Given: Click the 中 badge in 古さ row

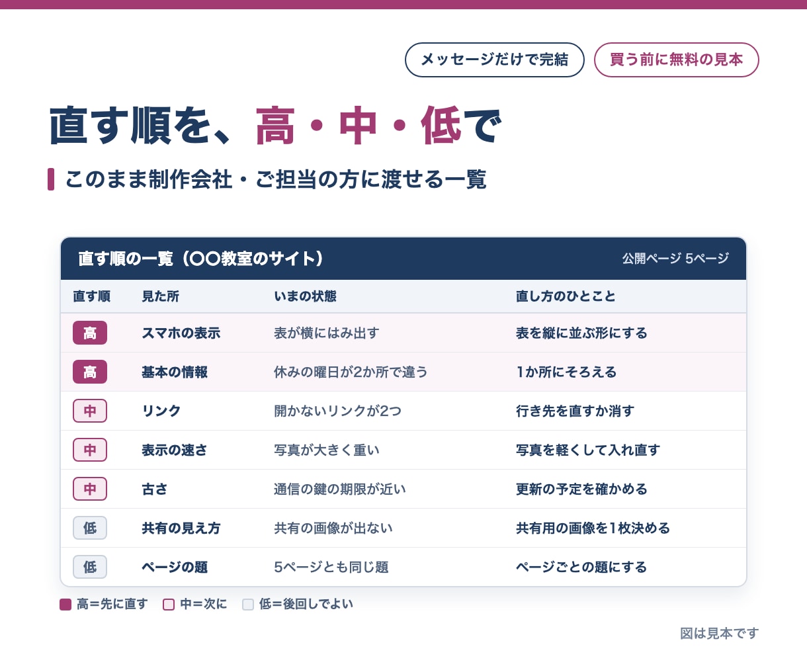Looking at the screenshot, I should pos(90,489).
